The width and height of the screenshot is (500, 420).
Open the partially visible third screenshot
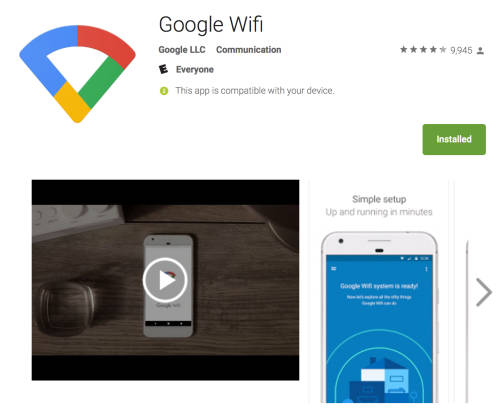[467, 322]
